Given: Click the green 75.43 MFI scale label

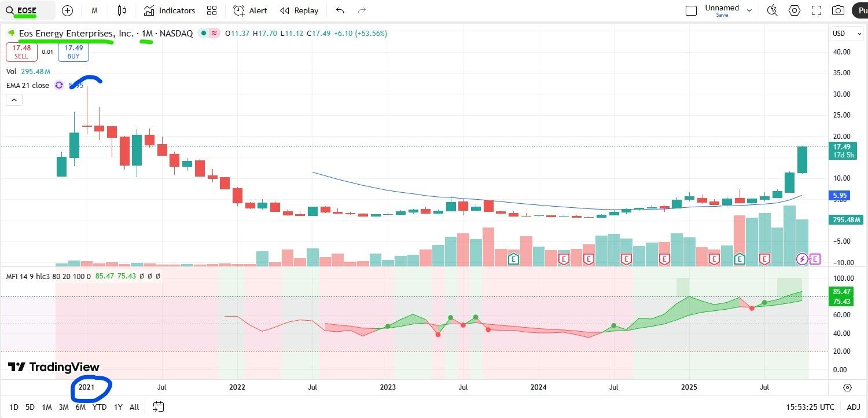Looking at the screenshot, I should pyautogui.click(x=843, y=301).
